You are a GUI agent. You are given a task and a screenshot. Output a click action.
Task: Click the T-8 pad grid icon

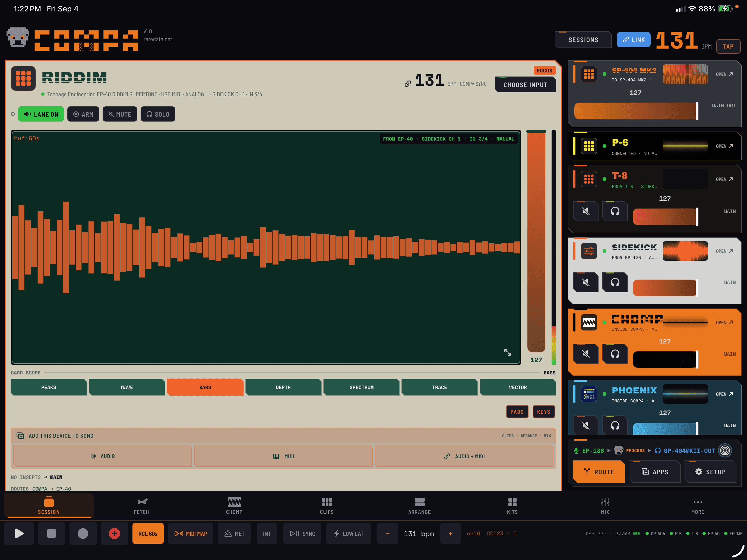[x=589, y=179]
